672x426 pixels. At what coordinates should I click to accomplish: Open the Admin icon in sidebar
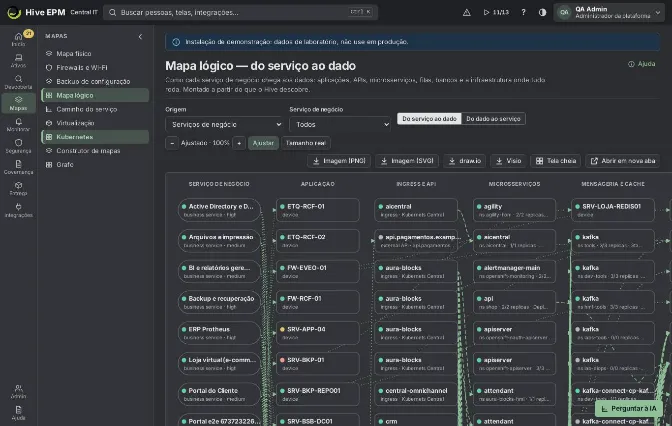point(18,391)
